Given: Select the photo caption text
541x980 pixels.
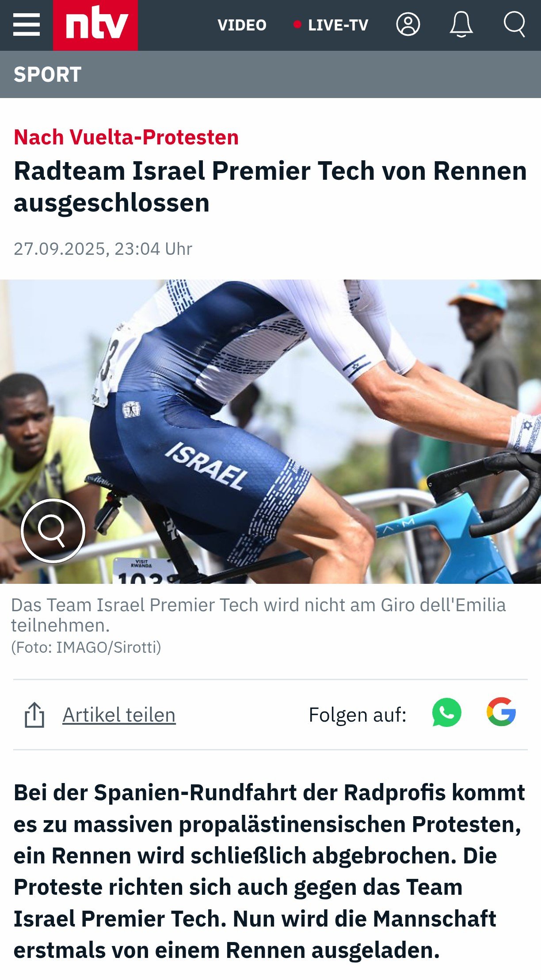Looking at the screenshot, I should tap(258, 615).
